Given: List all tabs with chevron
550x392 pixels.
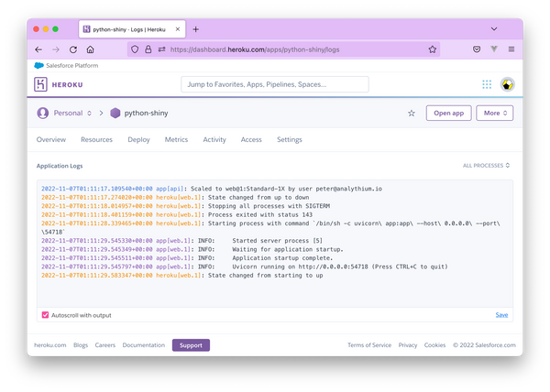Looking at the screenshot, I should [x=494, y=29].
